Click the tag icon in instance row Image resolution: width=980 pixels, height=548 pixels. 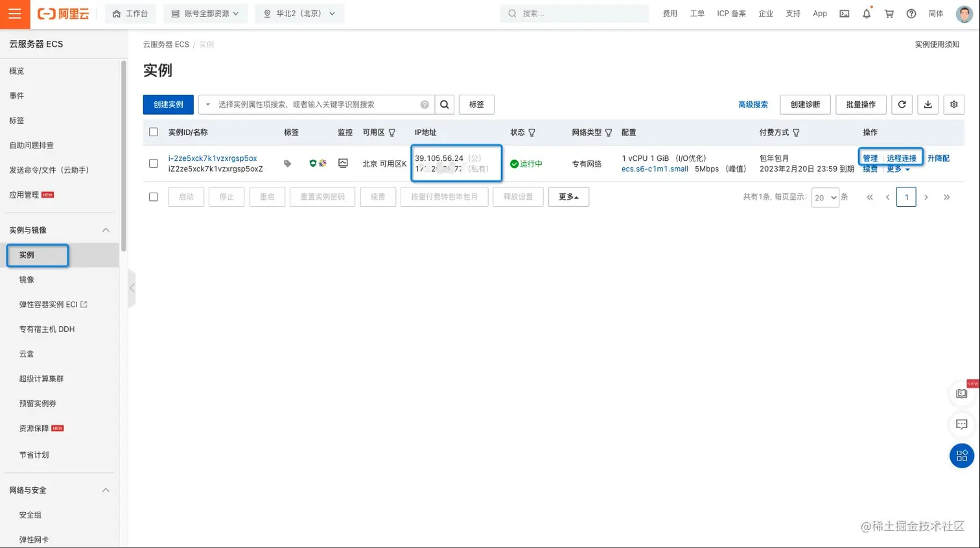(288, 163)
